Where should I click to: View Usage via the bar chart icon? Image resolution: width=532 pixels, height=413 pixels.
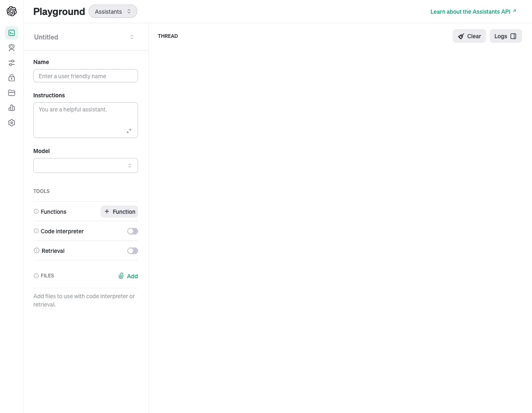click(11, 107)
